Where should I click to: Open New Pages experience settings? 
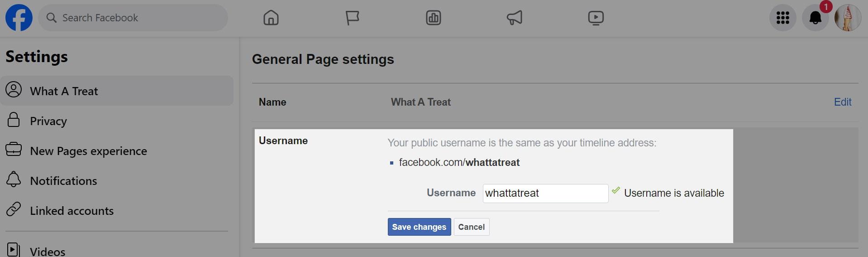tap(88, 151)
